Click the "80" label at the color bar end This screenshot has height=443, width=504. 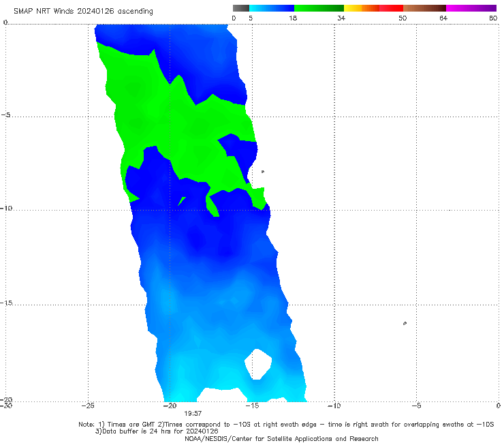493,18
